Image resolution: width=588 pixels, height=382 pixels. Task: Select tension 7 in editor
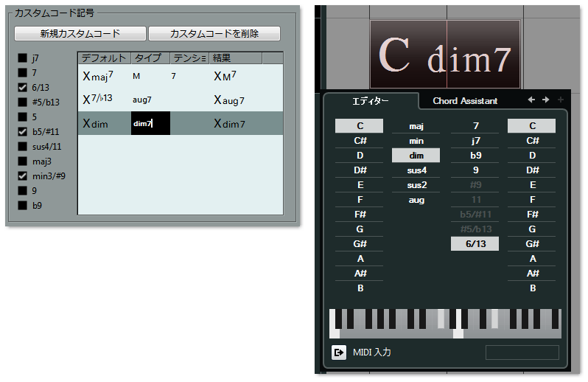tap(475, 126)
